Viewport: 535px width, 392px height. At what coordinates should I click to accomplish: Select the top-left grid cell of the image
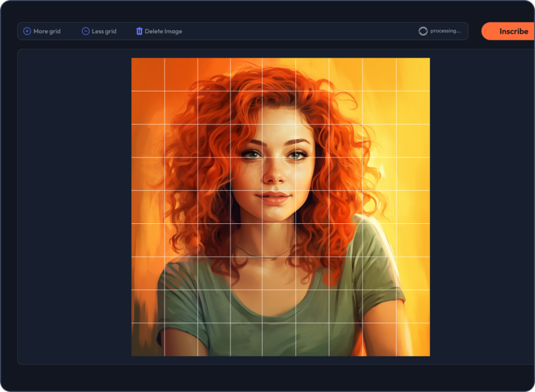coord(147,74)
